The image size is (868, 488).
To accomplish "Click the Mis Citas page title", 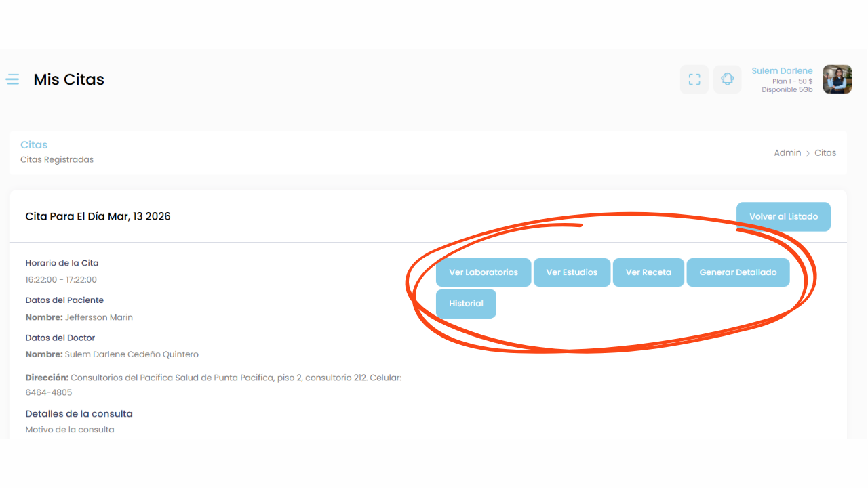I will pos(68,79).
